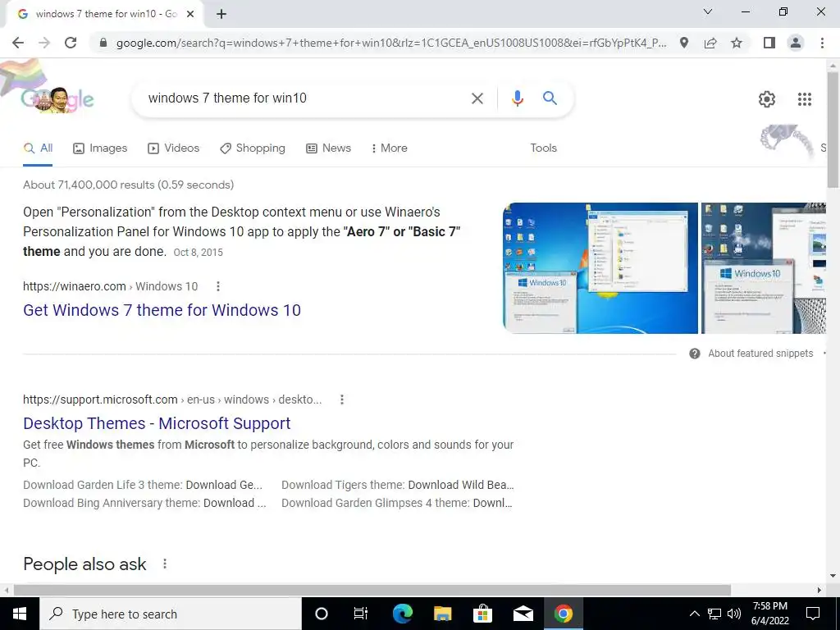Click the location pin icon in address bar
This screenshot has width=840, height=630.
pos(684,43)
